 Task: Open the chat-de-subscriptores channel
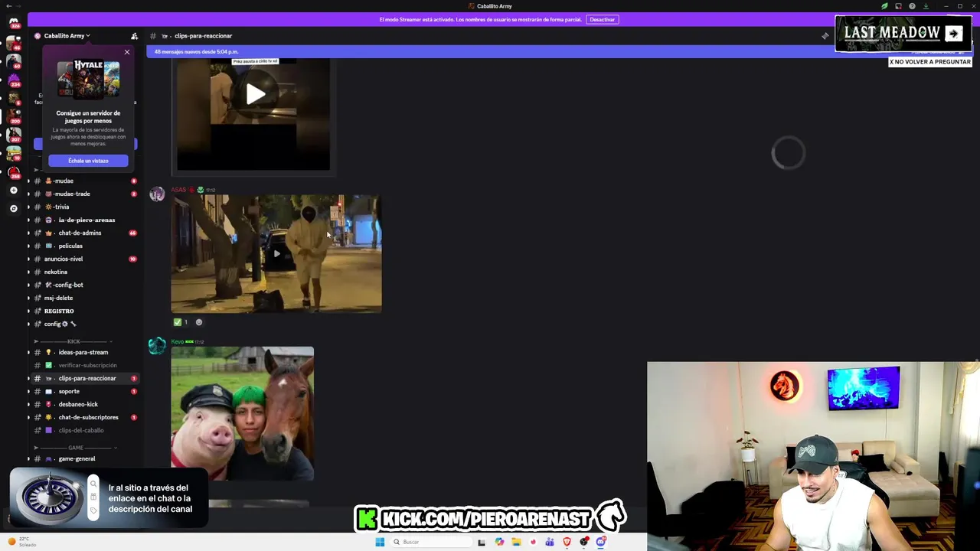84,417
